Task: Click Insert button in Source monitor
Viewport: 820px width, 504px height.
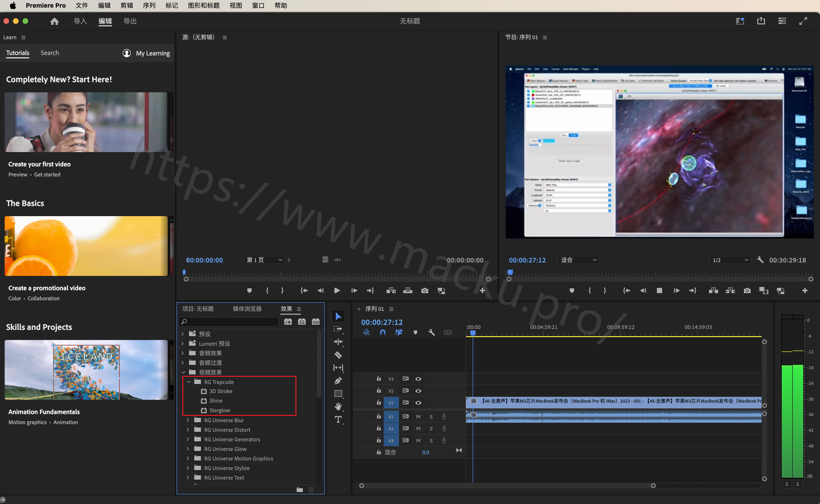Action: tap(391, 291)
